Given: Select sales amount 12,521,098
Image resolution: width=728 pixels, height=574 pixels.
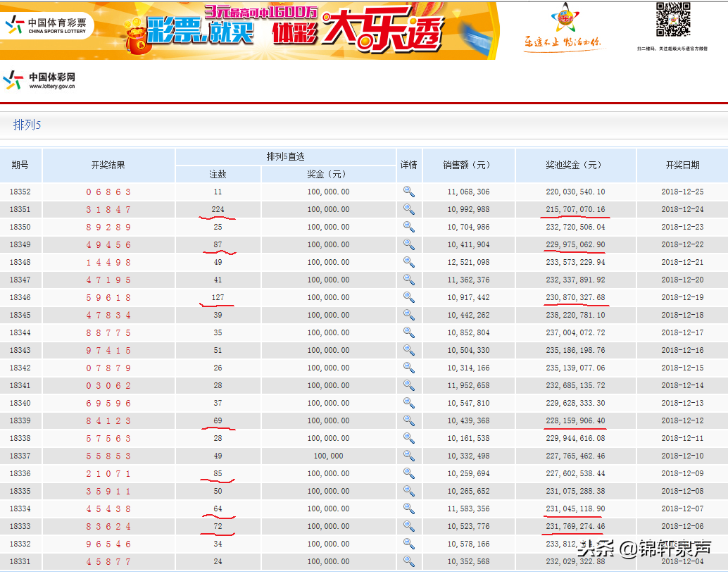Looking at the screenshot, I should point(468,263).
